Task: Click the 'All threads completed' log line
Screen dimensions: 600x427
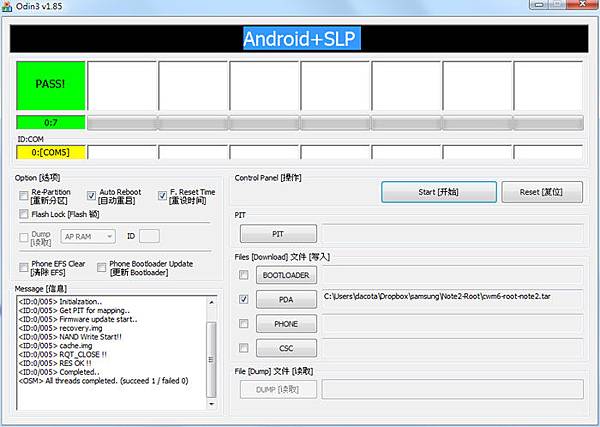Action: tap(103, 381)
